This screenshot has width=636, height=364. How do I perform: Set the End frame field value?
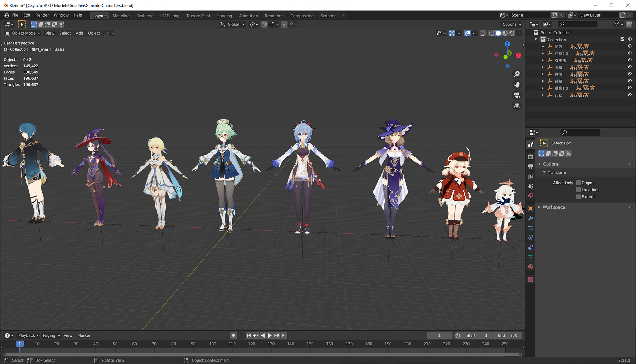point(507,335)
